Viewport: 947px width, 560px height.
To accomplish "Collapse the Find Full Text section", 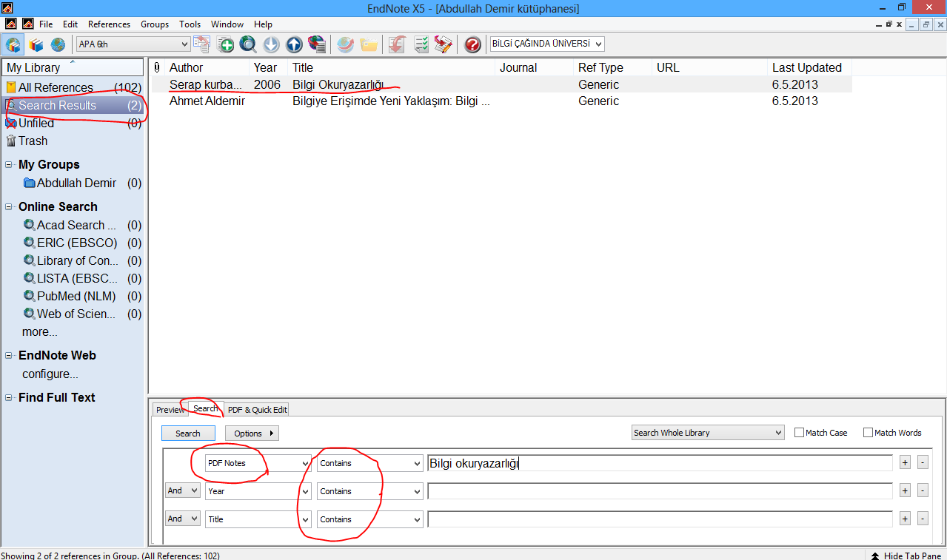I will (9, 398).
